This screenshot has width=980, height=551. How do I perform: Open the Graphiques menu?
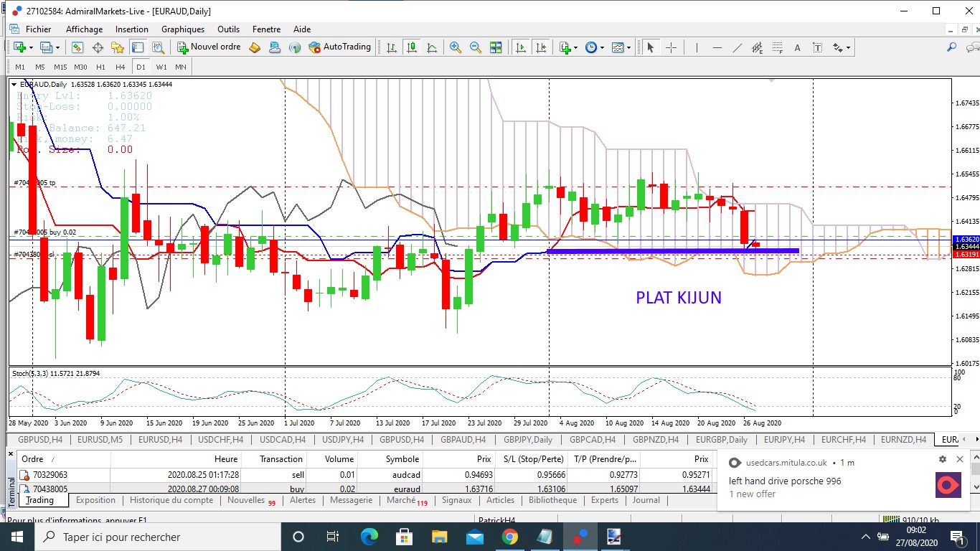(183, 29)
